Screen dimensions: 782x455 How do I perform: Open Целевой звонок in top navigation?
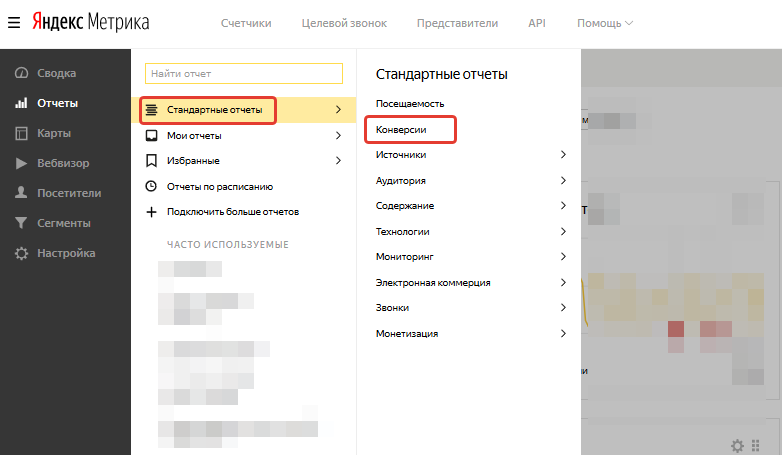point(344,23)
